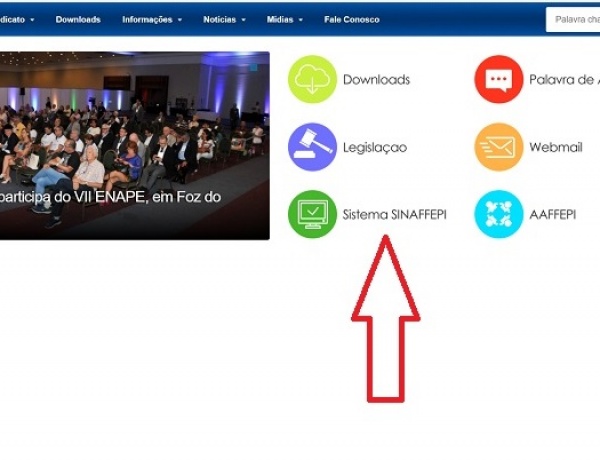Click the green cloud Downloads icon

[312, 80]
